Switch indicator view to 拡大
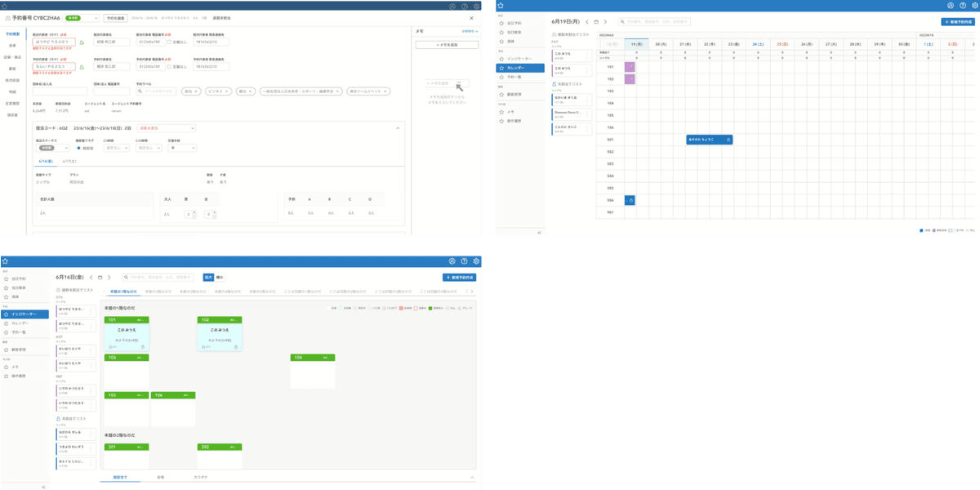Image resolution: width=980 pixels, height=490 pixels. click(208, 277)
